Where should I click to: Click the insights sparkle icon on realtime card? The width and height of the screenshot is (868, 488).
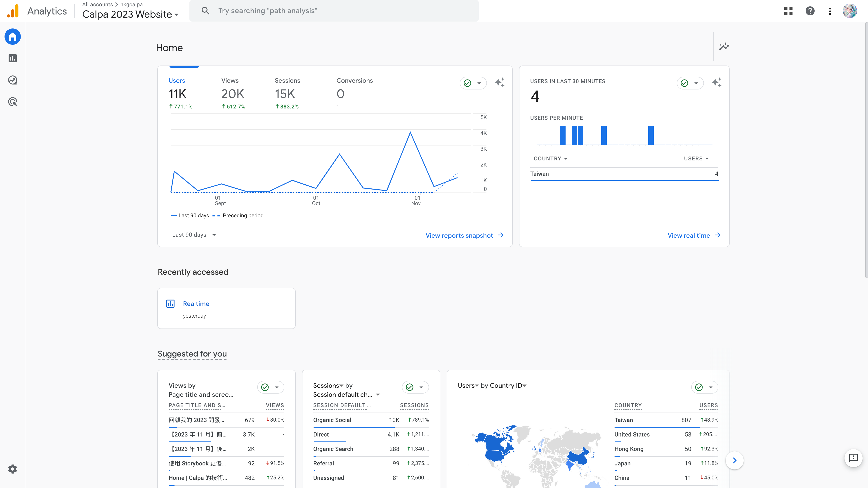point(717,82)
